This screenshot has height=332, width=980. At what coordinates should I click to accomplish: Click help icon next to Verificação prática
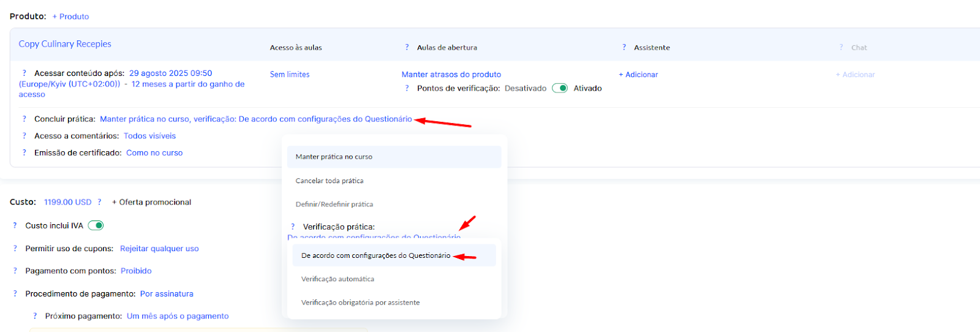pos(293,227)
